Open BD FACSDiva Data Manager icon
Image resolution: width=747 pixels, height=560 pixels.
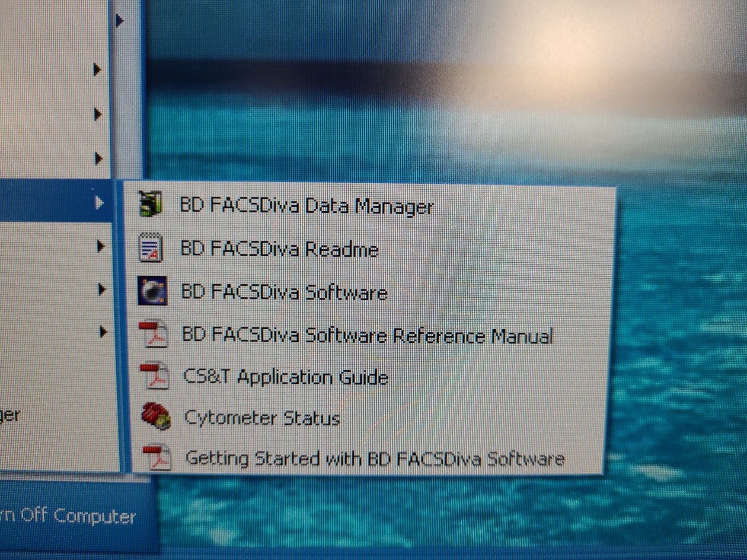tap(150, 204)
